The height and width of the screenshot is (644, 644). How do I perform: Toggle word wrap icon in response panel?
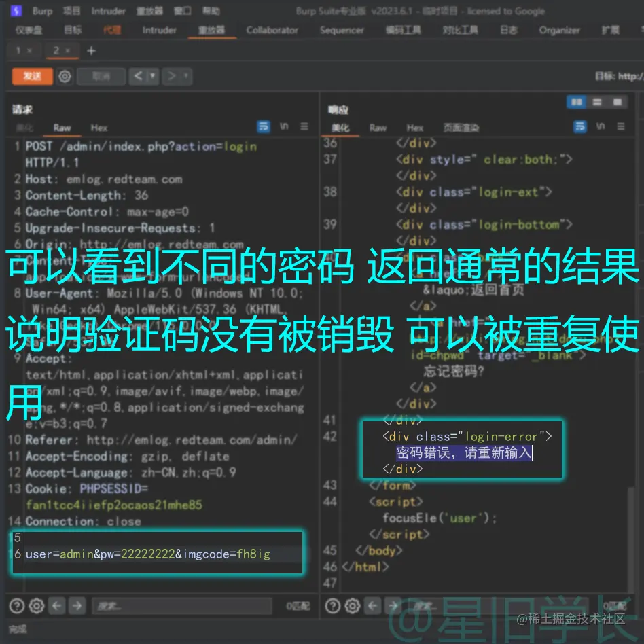click(x=580, y=126)
